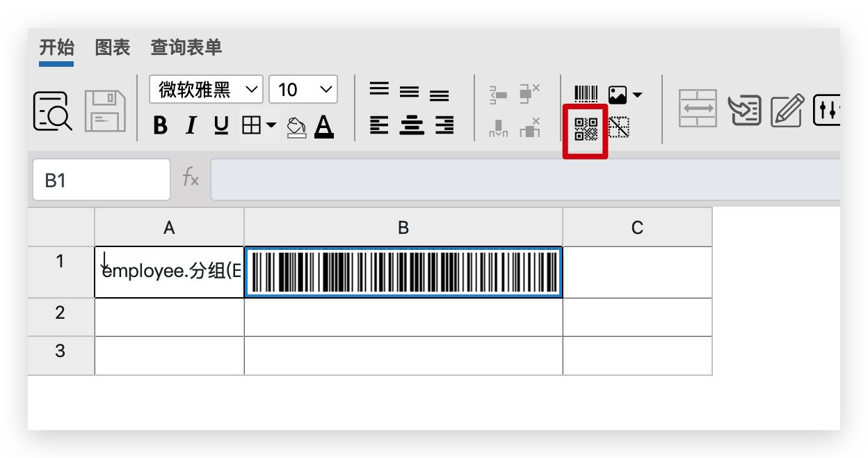Viewport: 868px width, 458px height.
Task: Toggle underline formatting
Action: [x=221, y=126]
